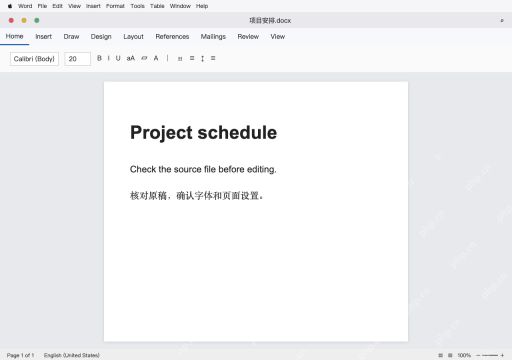Viewport: 512px width, 360px height.
Task: Click the document title ending in .docx
Action: [x=270, y=21]
